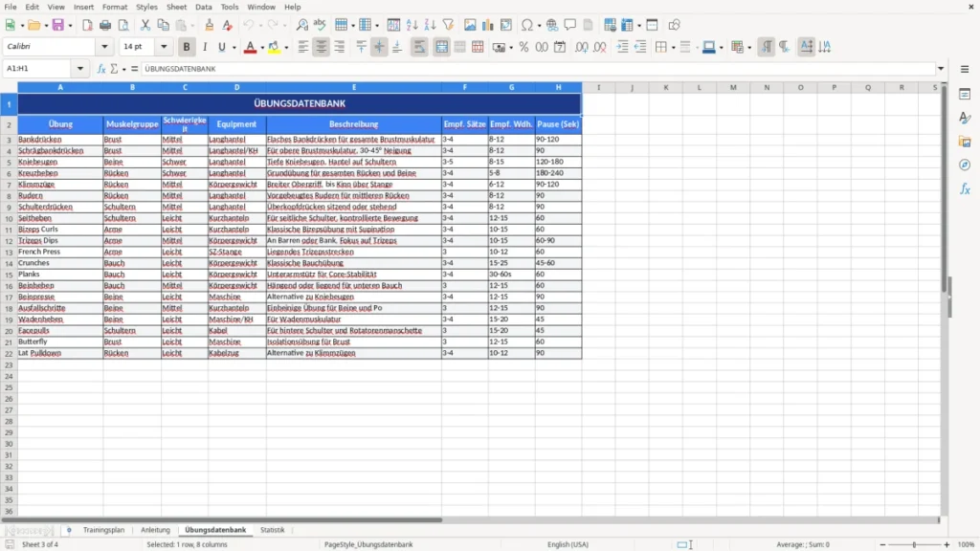Open the Sheet menu
This screenshot has height=551, width=980.
point(176,7)
